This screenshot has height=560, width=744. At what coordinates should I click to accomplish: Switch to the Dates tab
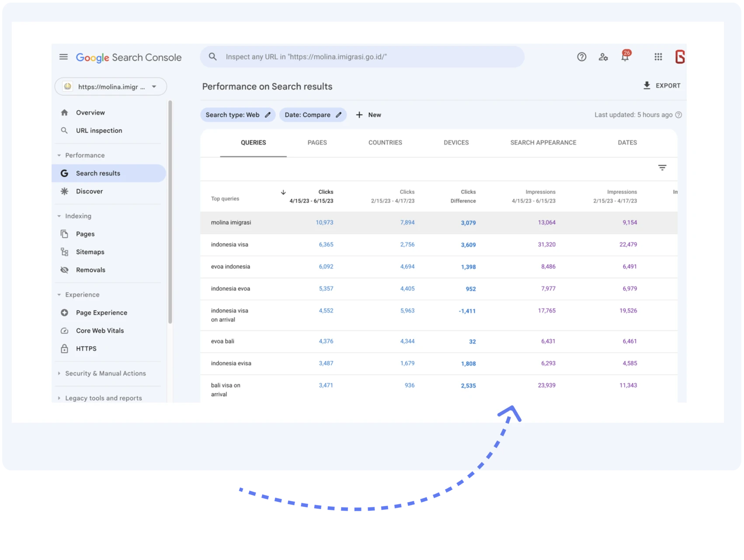click(627, 143)
